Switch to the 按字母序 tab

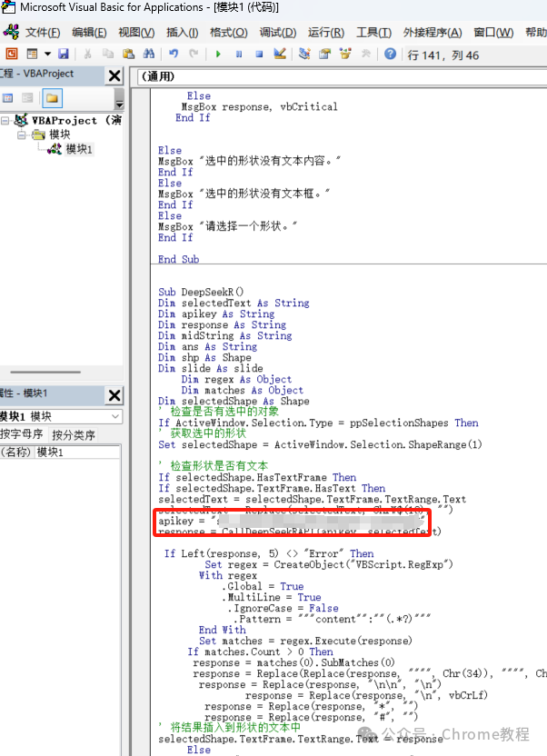point(22,434)
